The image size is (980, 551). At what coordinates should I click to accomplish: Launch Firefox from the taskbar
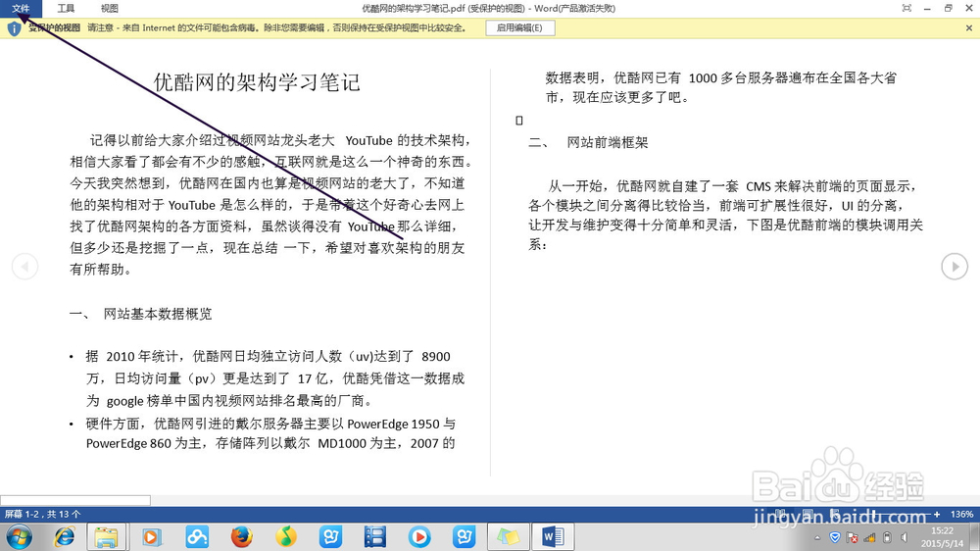242,536
